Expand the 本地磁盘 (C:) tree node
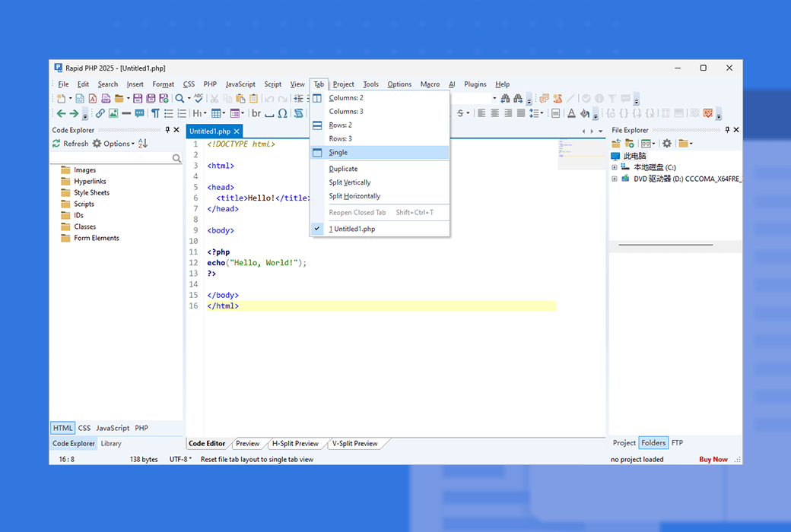 click(x=615, y=167)
